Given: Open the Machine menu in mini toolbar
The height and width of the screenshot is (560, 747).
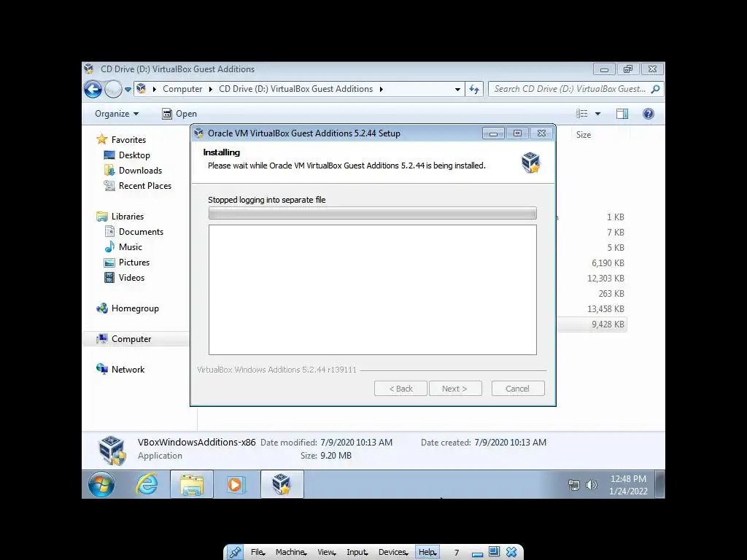Looking at the screenshot, I should [x=291, y=552].
